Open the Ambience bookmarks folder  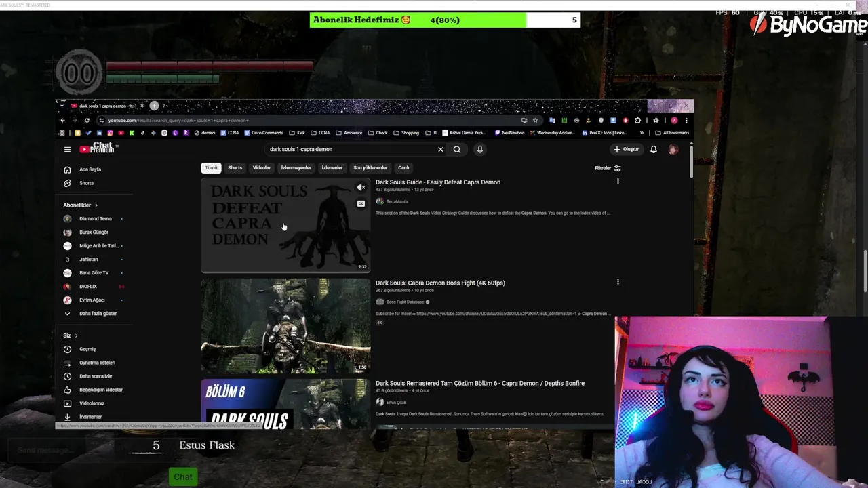pyautogui.click(x=349, y=133)
